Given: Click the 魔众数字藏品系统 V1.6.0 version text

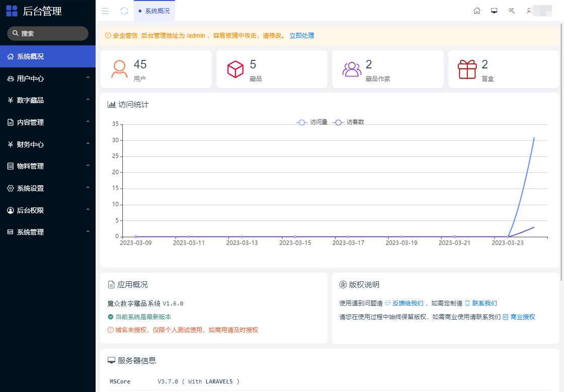Looking at the screenshot, I should [x=145, y=303].
